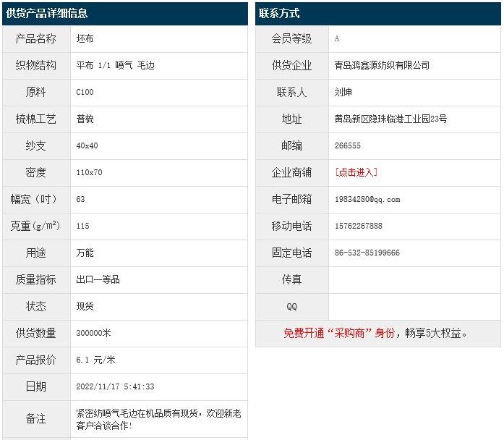Click the red [点击进入] shop link
The image size is (504, 440).
356,172
